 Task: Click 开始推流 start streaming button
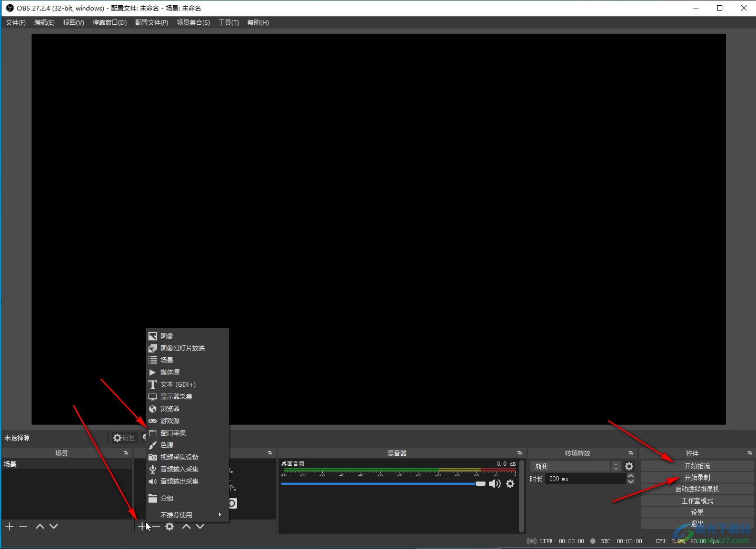coord(697,466)
